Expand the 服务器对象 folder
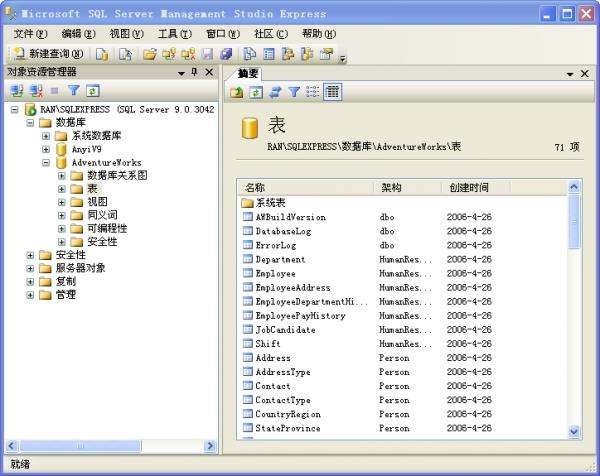 pos(30,269)
